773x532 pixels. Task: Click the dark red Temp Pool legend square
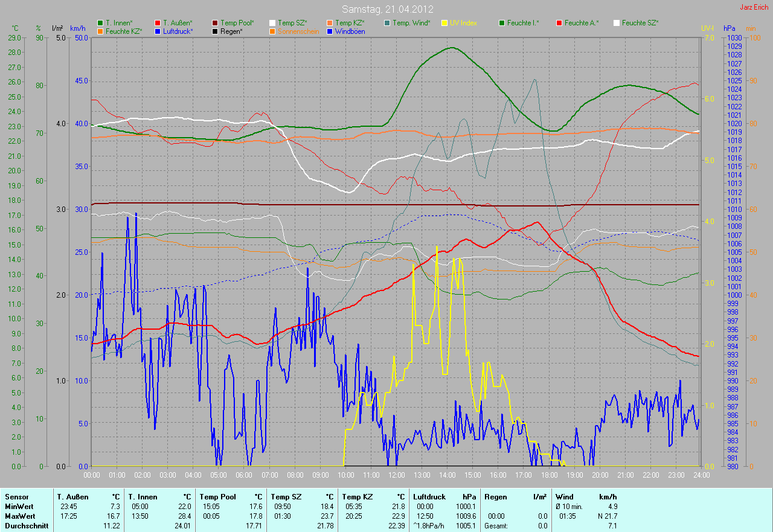pos(215,23)
